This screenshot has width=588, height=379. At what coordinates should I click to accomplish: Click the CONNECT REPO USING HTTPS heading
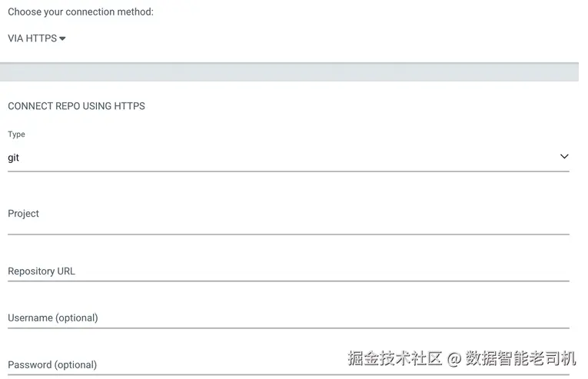(76, 106)
